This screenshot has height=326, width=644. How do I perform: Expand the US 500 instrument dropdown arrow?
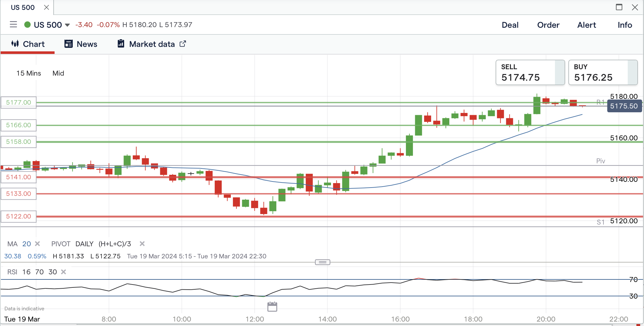67,25
